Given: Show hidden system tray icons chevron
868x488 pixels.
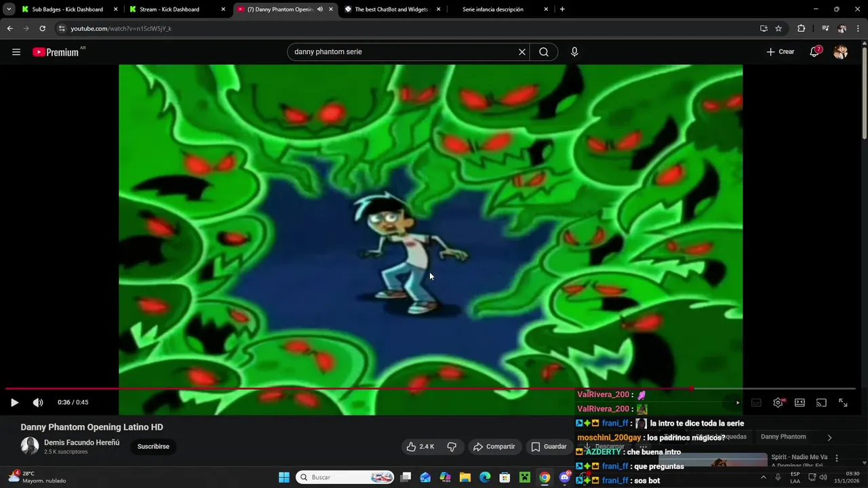Looking at the screenshot, I should click(x=763, y=477).
